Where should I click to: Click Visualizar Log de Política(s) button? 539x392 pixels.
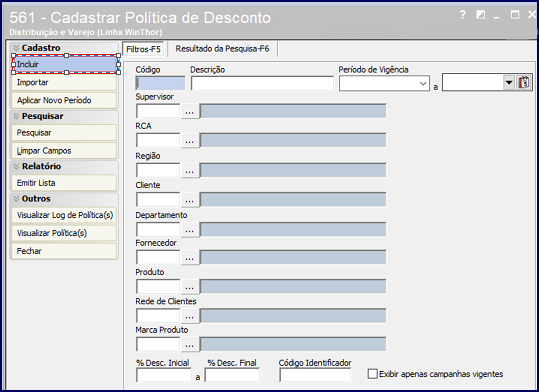click(x=64, y=215)
